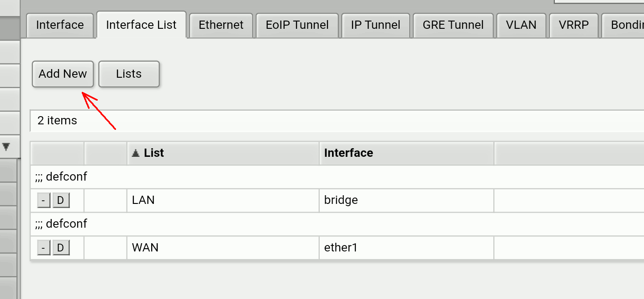Screen dimensions: 644x299
Task: Sort by the Interface column header
Action: click(348, 153)
